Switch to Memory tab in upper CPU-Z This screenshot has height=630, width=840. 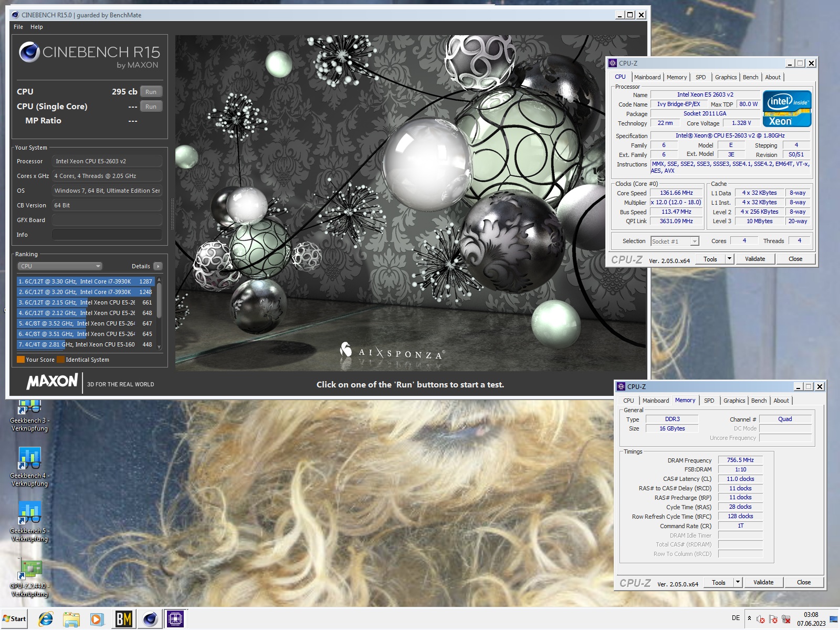pos(677,77)
